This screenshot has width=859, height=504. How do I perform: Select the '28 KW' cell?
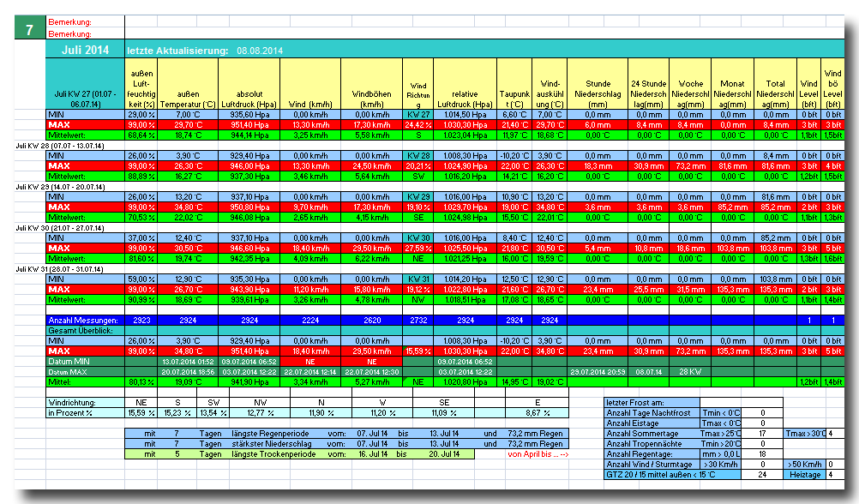(x=690, y=372)
